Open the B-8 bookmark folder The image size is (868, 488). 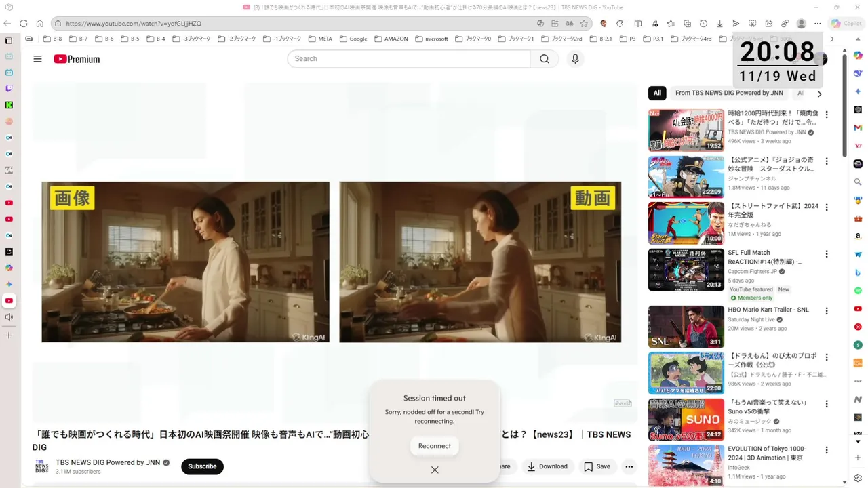53,39
